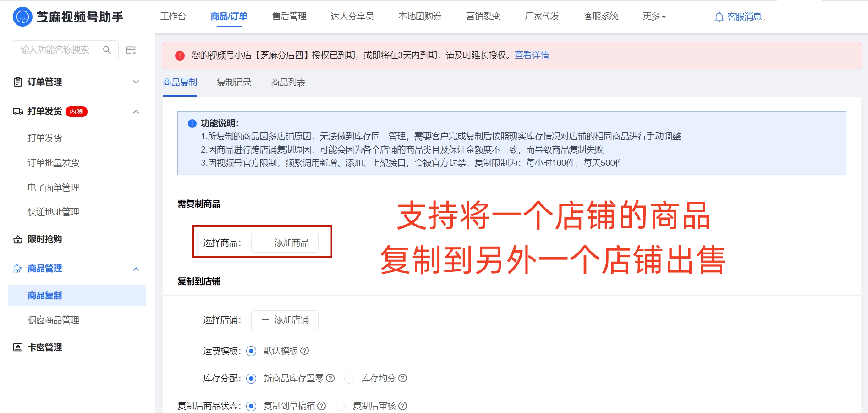Select 复制后审核 for post-copy status
The width and height of the screenshot is (868, 413).
(341, 406)
